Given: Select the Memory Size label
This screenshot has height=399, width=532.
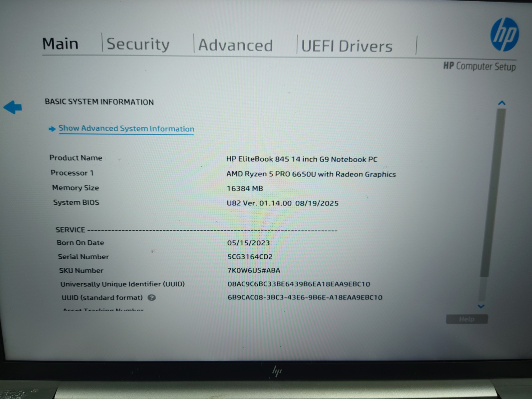Looking at the screenshot, I should tap(75, 188).
